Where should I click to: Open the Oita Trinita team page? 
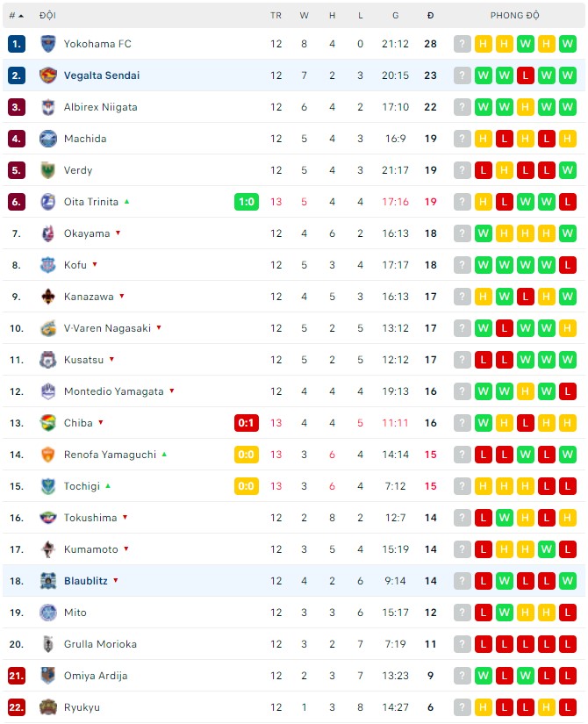[91, 202]
